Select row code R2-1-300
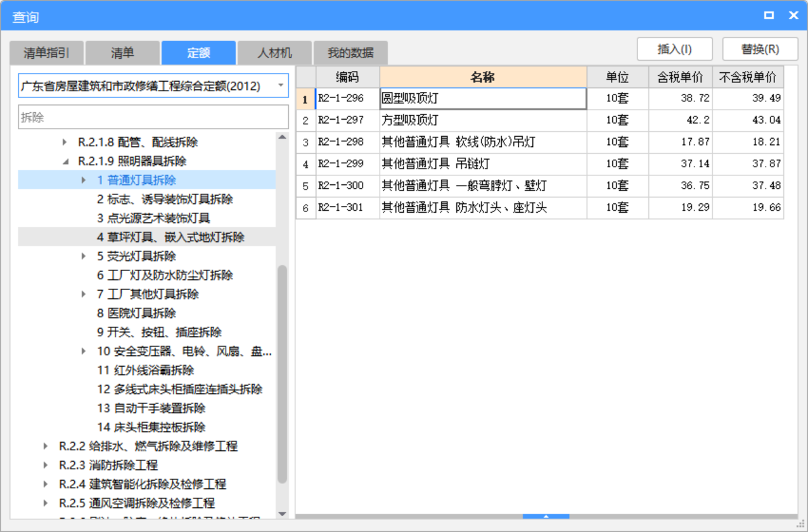 click(x=347, y=186)
